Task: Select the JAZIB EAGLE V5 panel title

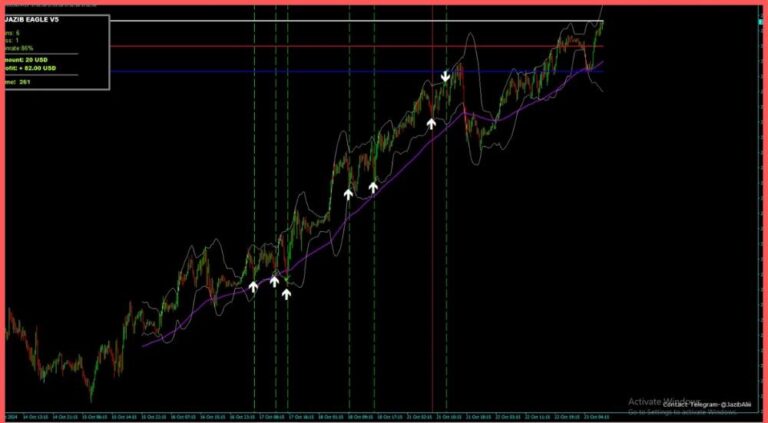Action: click(32, 19)
